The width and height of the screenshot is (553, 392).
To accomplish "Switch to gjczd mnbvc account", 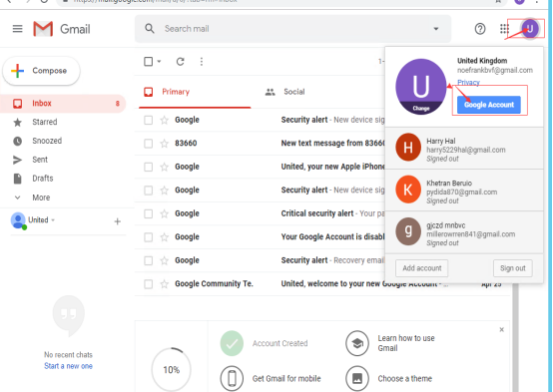I will [x=464, y=232].
